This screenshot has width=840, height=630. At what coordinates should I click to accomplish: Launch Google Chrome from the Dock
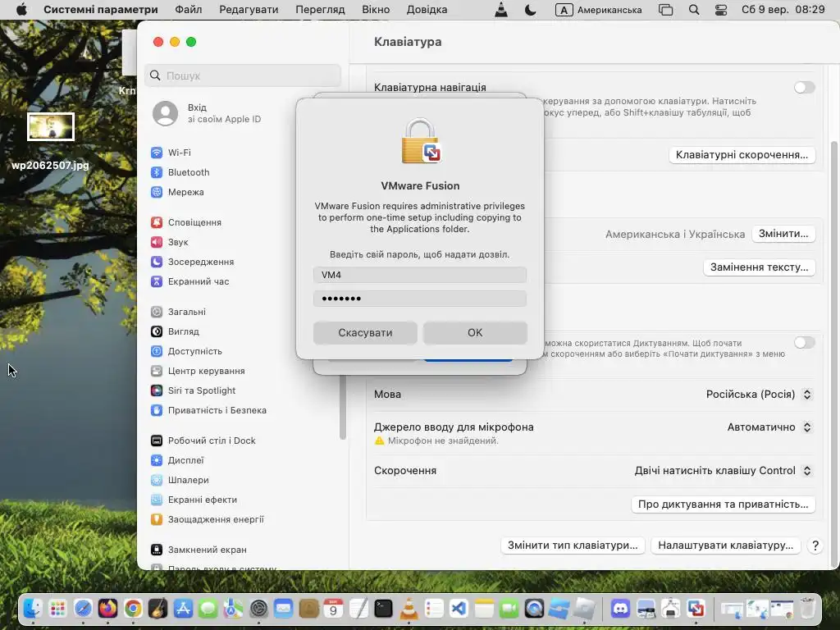point(133,609)
